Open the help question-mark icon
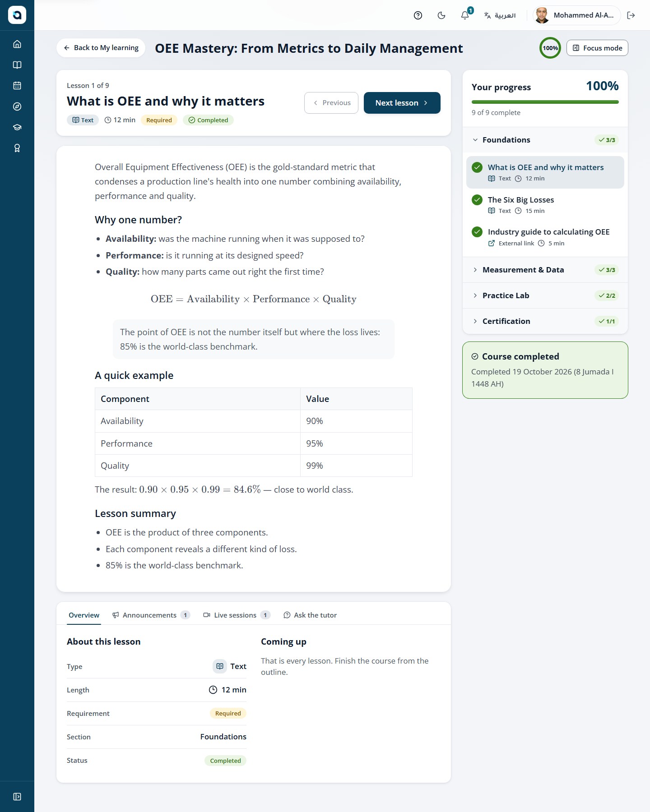The width and height of the screenshot is (650, 812). 418,15
